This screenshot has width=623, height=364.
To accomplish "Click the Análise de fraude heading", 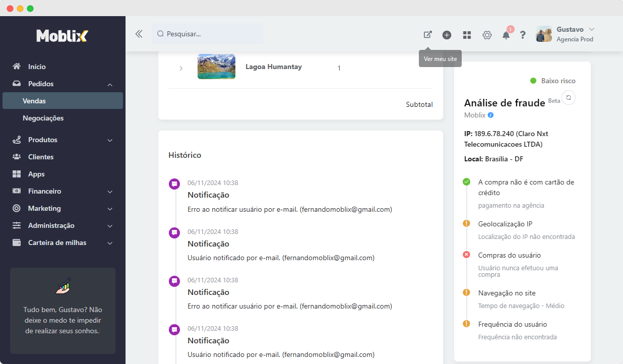I will [x=505, y=103].
